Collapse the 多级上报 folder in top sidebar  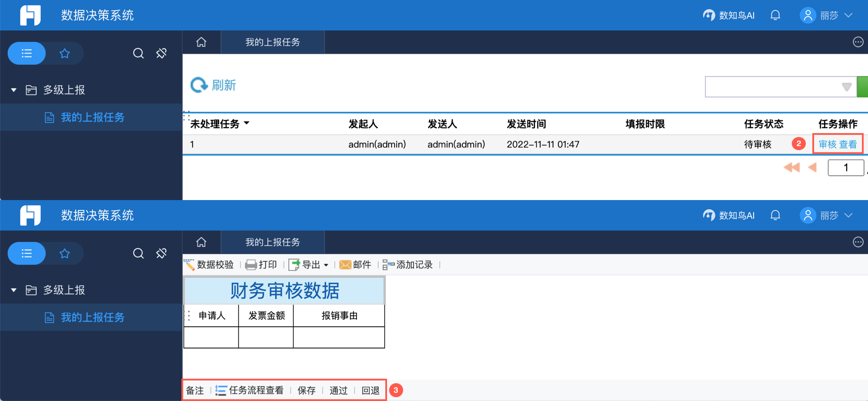coord(14,90)
